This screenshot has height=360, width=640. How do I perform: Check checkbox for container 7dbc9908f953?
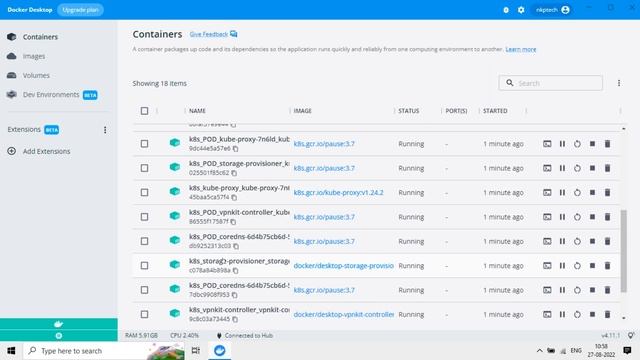coord(144,290)
